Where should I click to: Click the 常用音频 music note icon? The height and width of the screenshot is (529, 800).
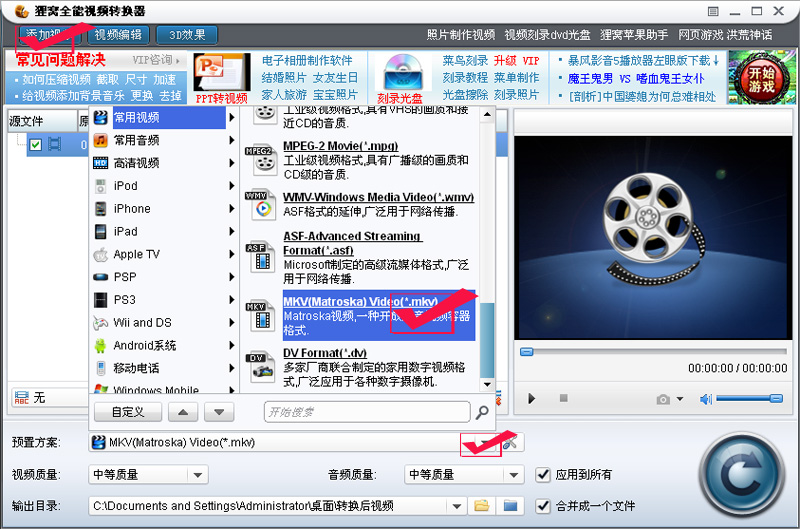tap(101, 140)
